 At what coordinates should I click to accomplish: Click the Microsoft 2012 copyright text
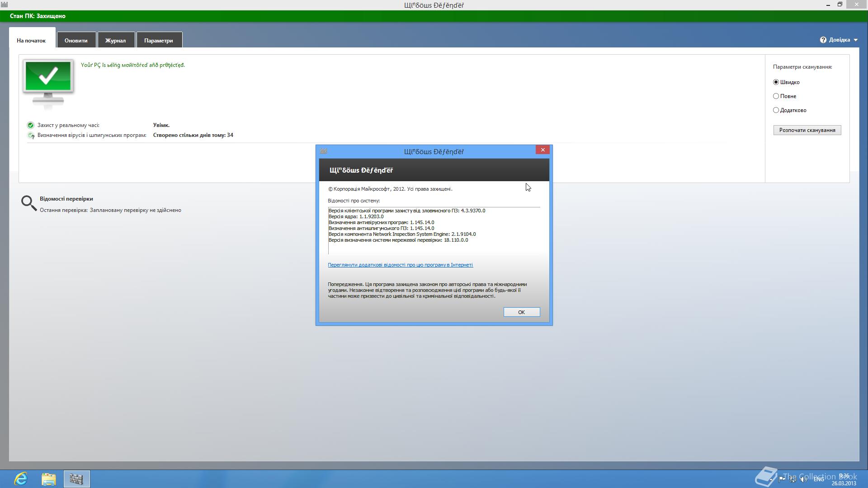(x=390, y=189)
